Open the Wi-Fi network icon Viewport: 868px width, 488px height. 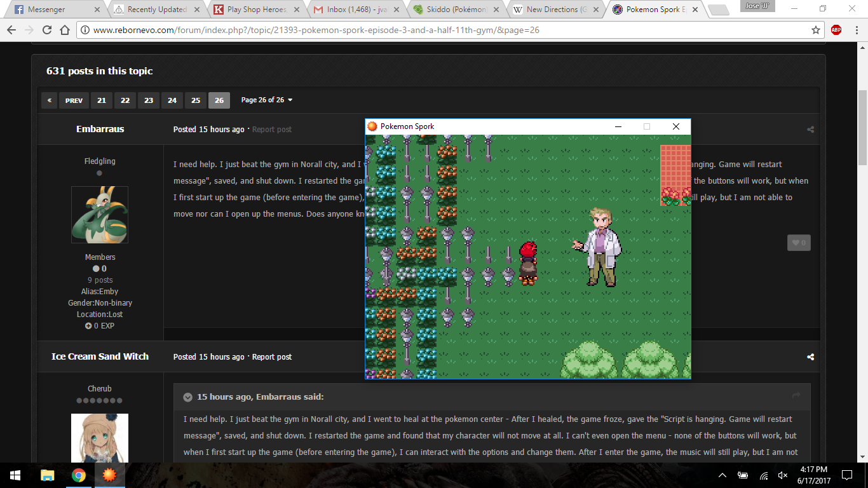tap(764, 475)
